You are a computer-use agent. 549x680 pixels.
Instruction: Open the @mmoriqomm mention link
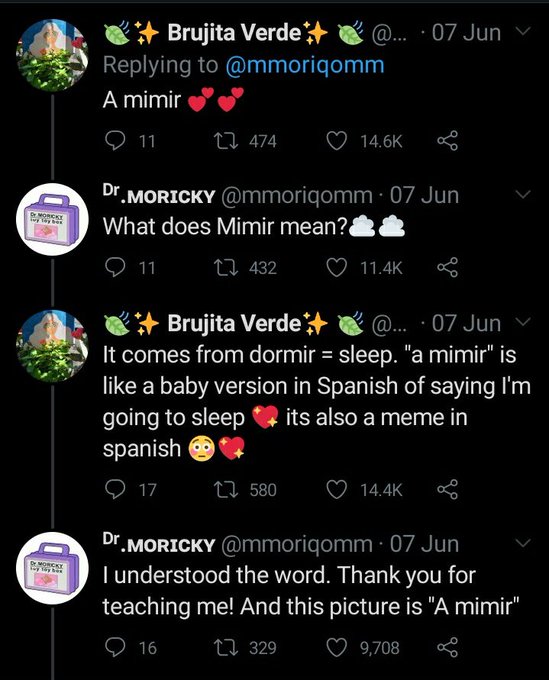(305, 65)
